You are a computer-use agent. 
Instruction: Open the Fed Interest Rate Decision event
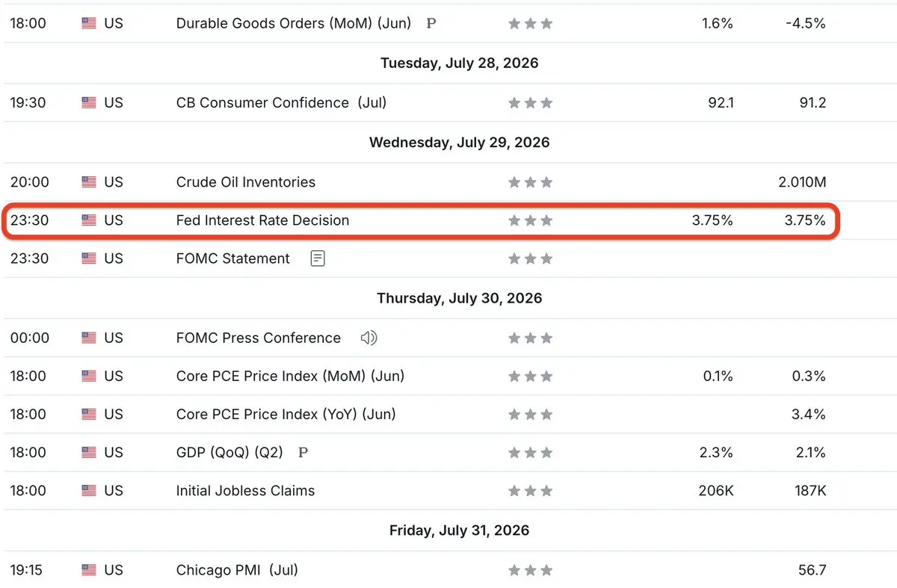[x=262, y=220]
